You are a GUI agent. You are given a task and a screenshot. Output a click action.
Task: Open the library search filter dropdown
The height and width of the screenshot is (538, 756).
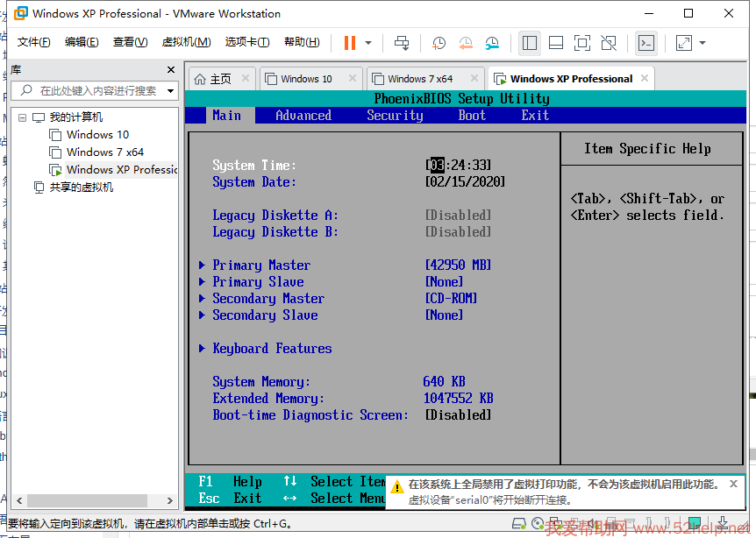[170, 90]
